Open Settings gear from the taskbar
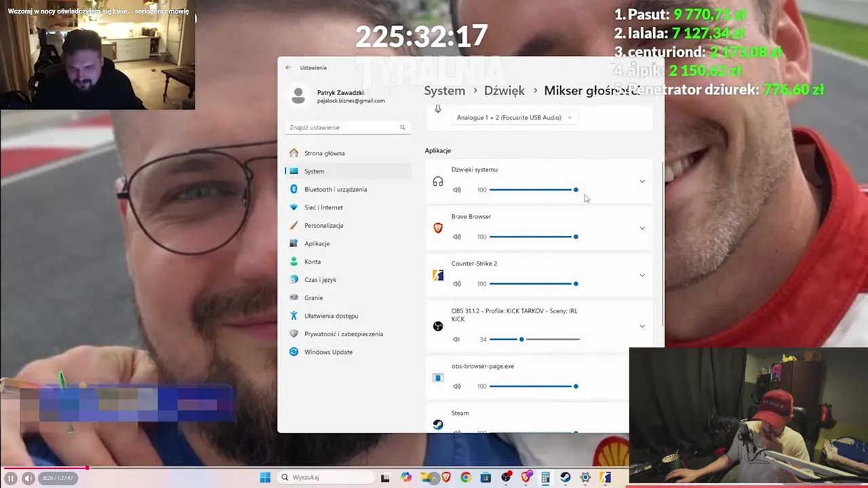The height and width of the screenshot is (488, 868). [585, 477]
